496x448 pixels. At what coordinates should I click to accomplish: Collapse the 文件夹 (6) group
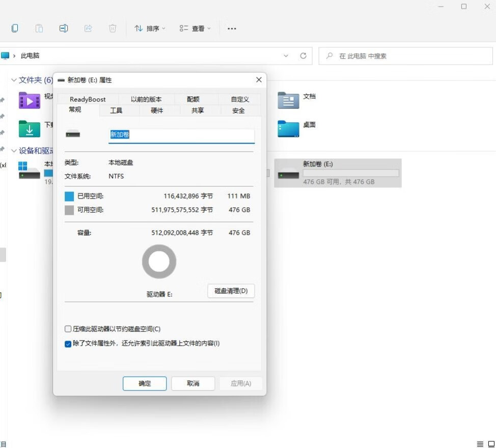tap(14, 80)
